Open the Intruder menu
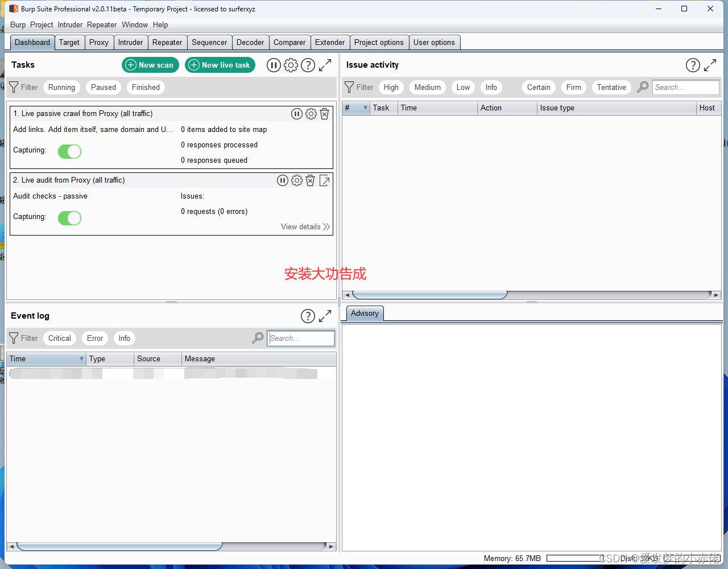The image size is (728, 569). pyautogui.click(x=70, y=24)
